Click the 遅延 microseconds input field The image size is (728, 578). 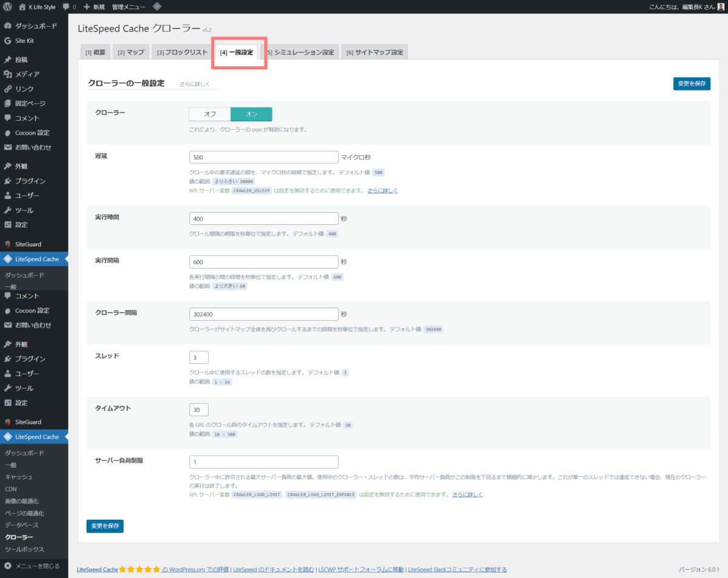pyautogui.click(x=263, y=157)
